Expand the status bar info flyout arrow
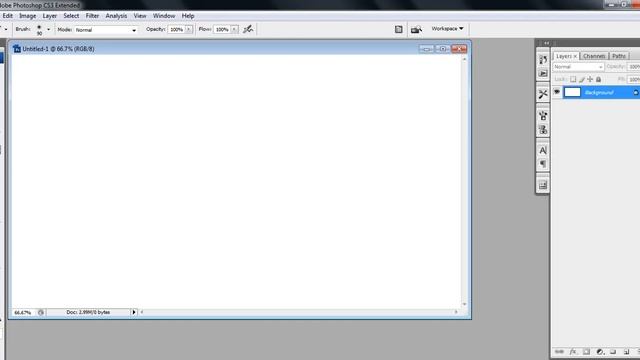640x360 pixels. point(133,312)
